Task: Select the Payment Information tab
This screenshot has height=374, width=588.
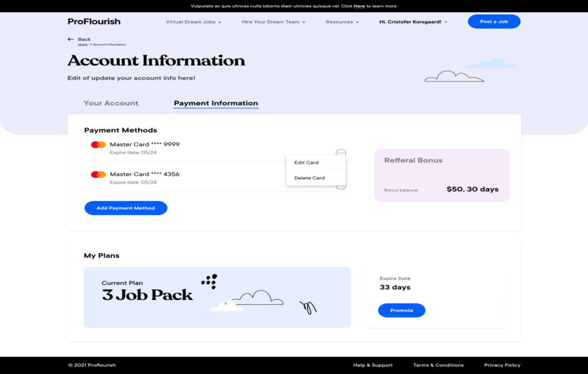Action: pyautogui.click(x=216, y=103)
